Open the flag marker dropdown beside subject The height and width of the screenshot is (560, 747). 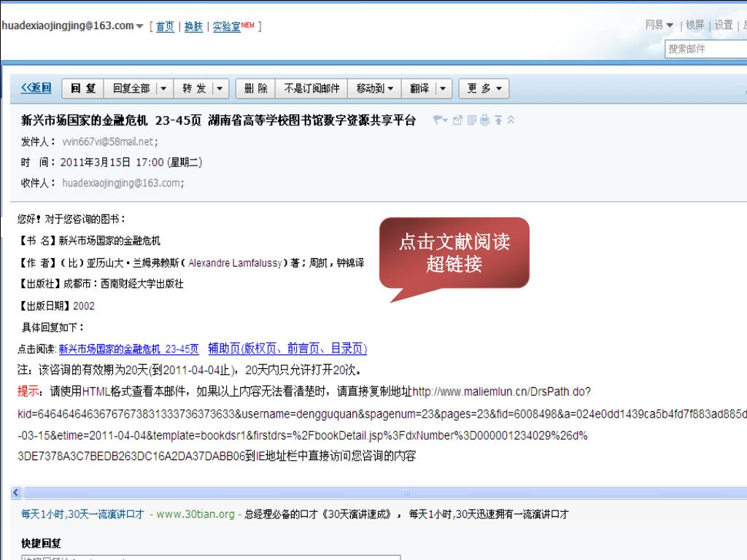click(440, 120)
